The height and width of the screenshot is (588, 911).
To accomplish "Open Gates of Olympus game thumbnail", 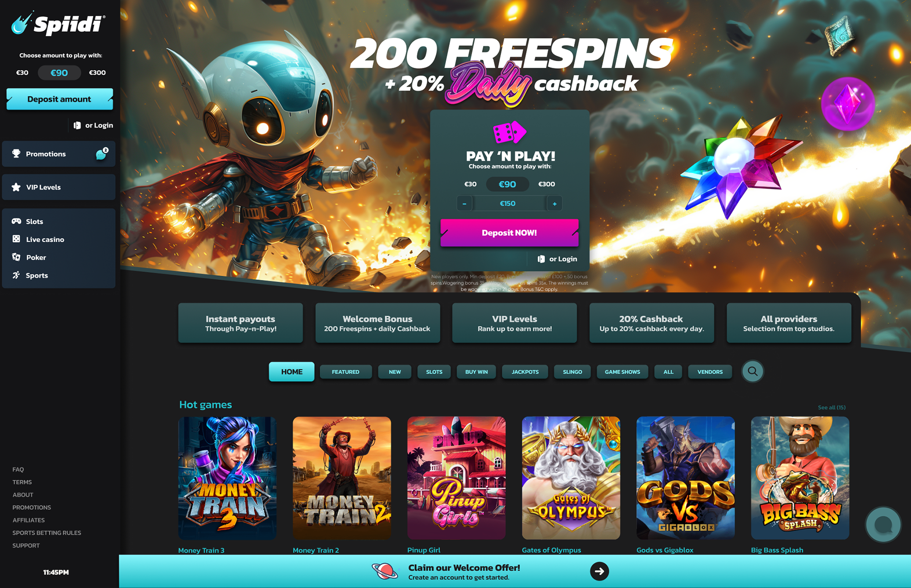I will click(571, 478).
